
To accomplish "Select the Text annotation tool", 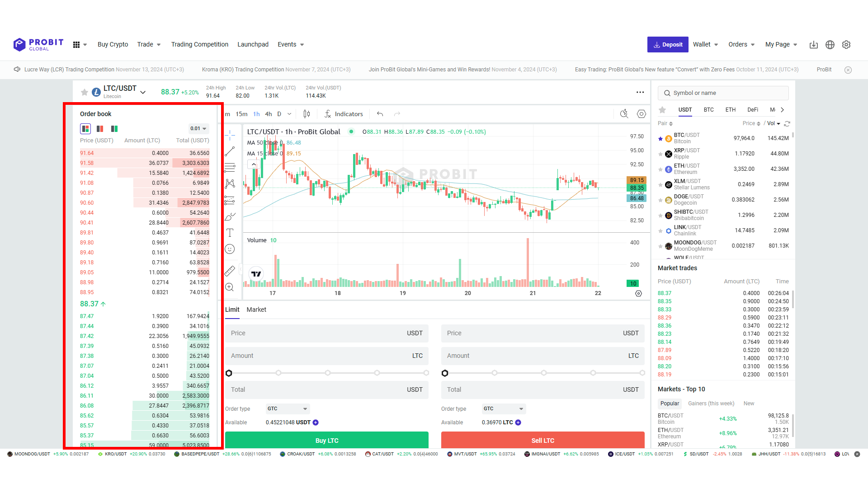I will [x=230, y=232].
